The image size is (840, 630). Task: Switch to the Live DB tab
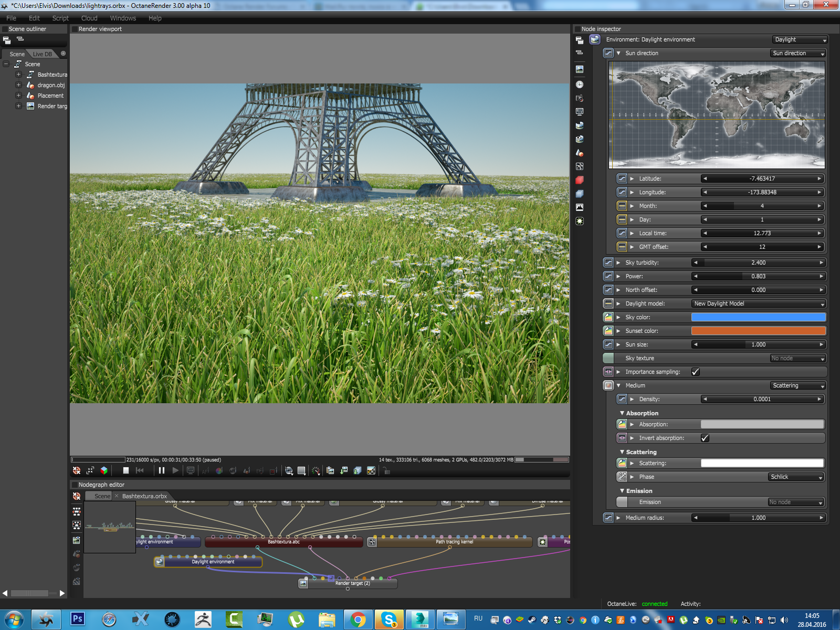[x=42, y=54]
